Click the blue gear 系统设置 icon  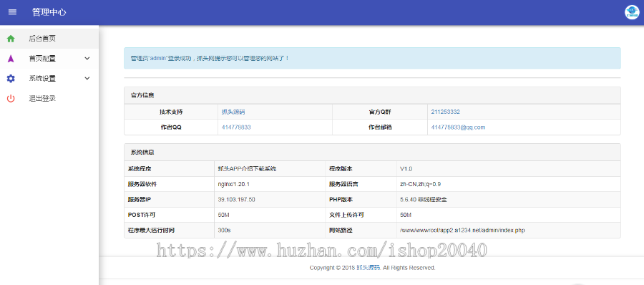(x=11, y=78)
